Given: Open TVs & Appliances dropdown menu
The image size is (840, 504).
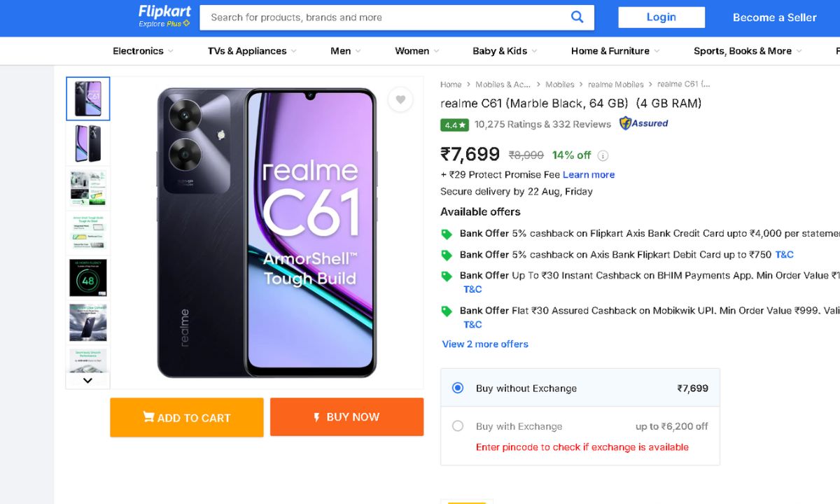Looking at the screenshot, I should click(x=252, y=51).
